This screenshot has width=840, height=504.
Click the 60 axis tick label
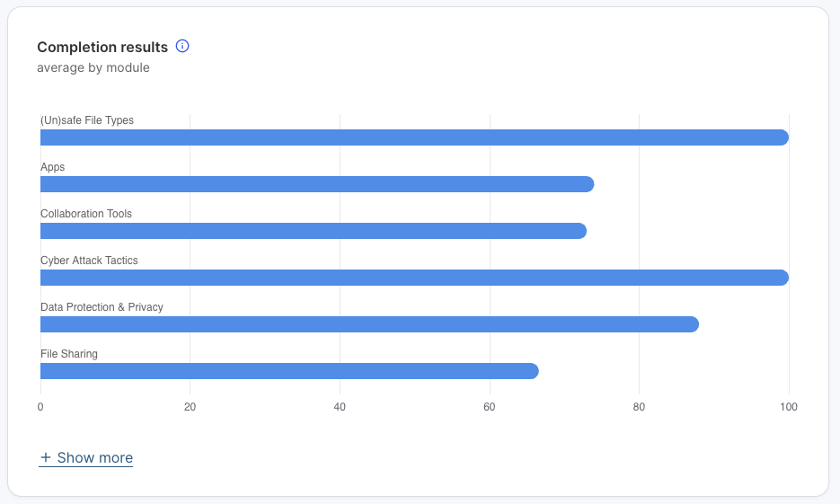pos(490,407)
